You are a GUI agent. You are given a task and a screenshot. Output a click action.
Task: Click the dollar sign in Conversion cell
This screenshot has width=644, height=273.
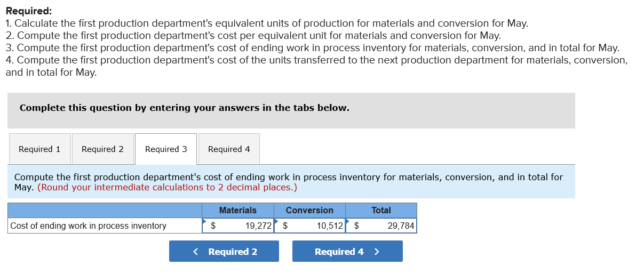[x=285, y=226]
